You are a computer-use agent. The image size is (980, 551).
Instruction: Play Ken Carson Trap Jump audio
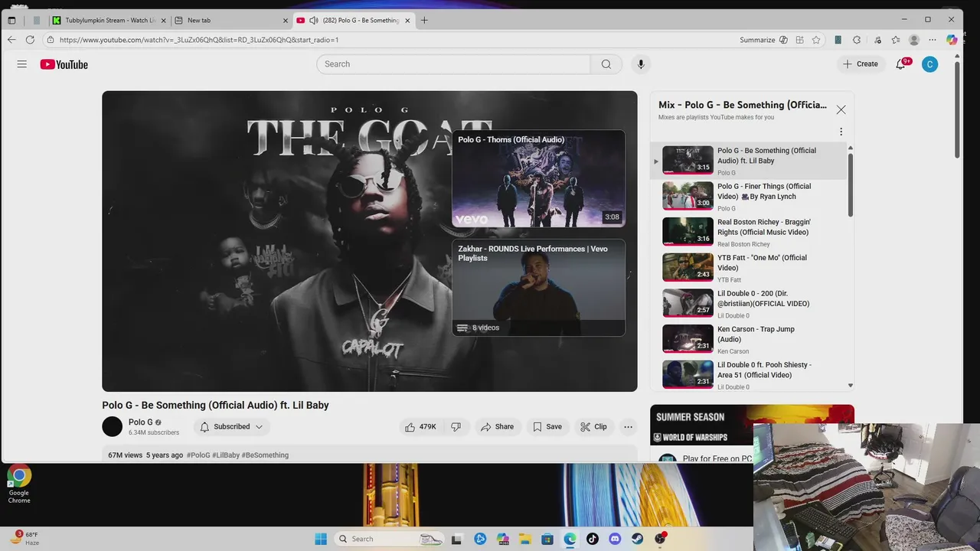(749, 340)
